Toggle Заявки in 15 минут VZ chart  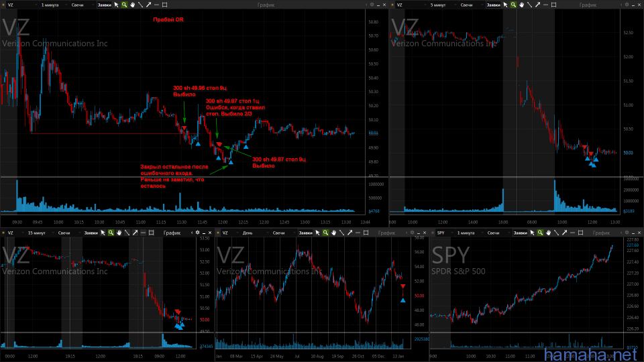coord(91,233)
